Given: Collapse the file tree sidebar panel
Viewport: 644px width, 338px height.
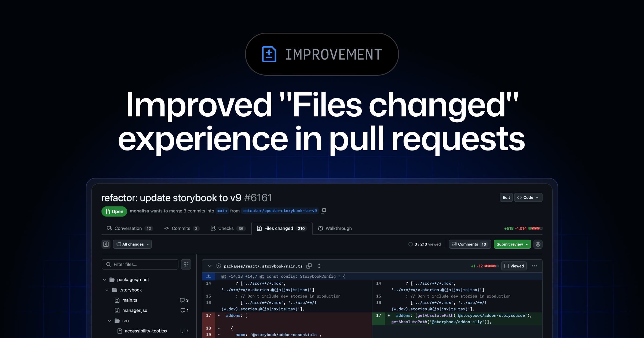Looking at the screenshot, I should point(106,244).
